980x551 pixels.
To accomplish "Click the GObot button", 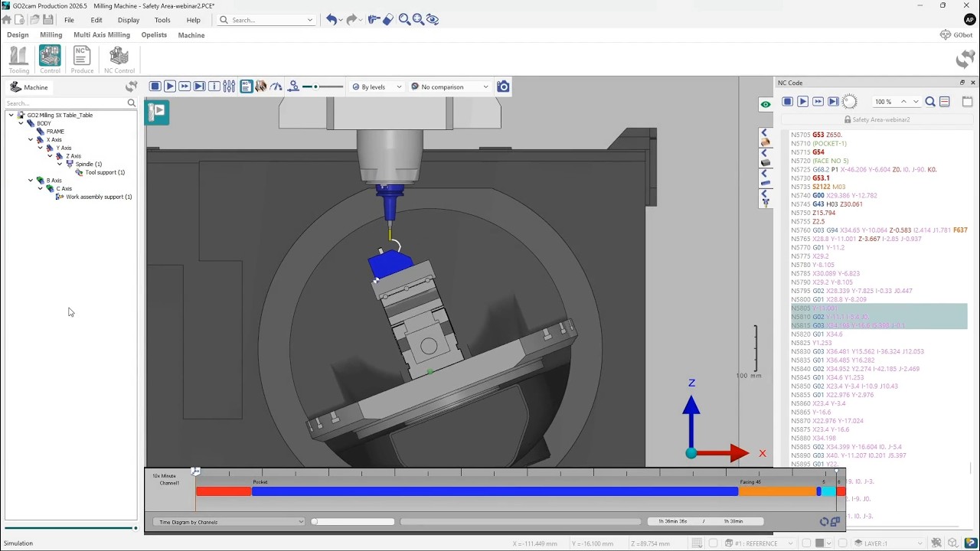I will [x=957, y=34].
